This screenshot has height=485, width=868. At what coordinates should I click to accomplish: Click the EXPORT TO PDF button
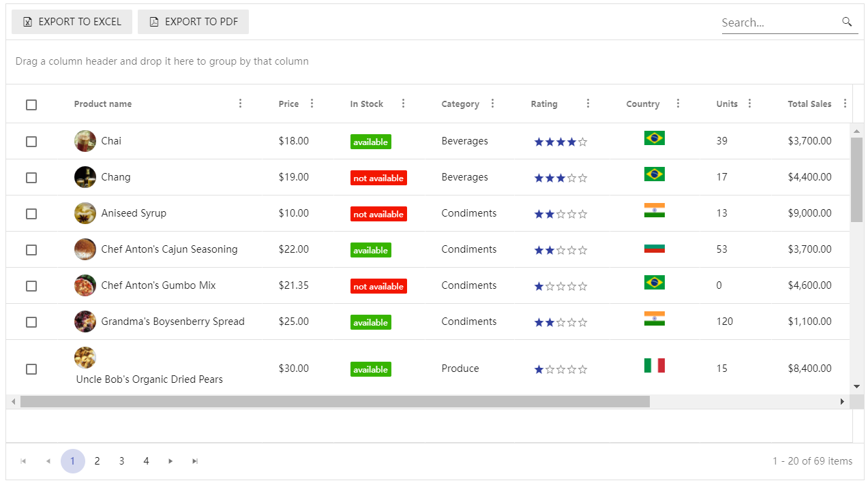point(193,21)
